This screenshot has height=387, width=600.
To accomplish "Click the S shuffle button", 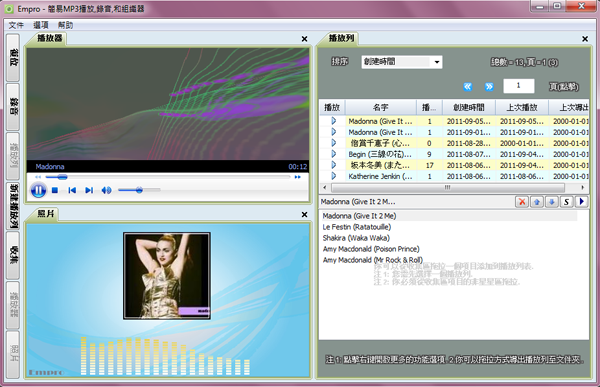I will click(x=567, y=202).
